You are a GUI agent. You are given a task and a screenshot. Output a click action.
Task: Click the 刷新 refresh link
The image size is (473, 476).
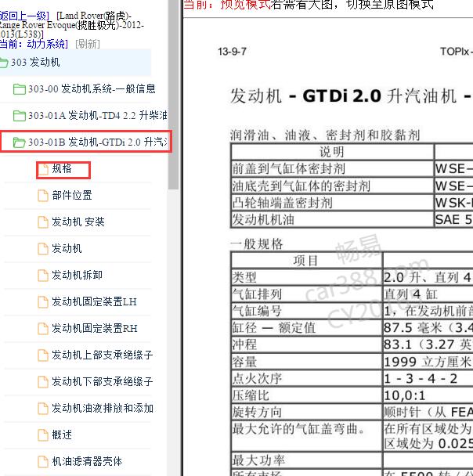click(88, 44)
